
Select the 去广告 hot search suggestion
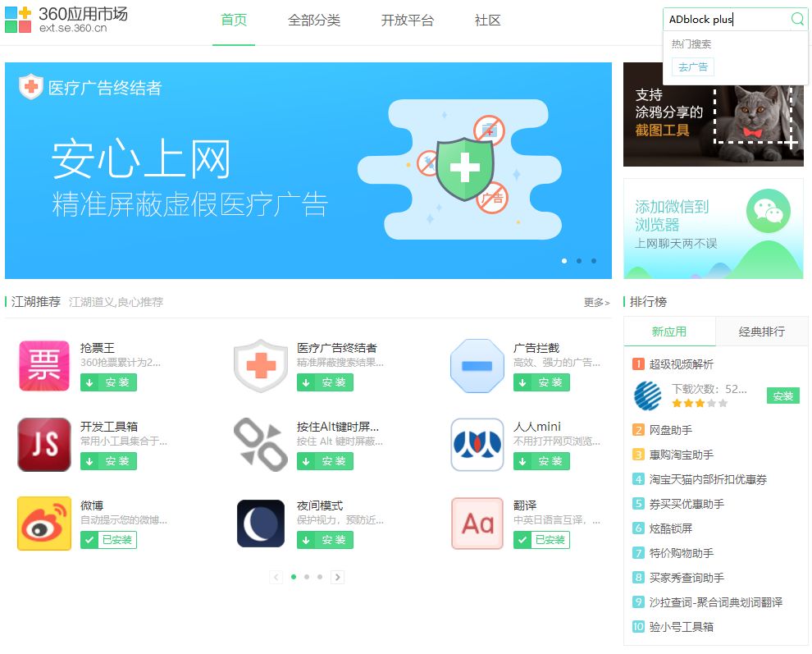tap(693, 66)
